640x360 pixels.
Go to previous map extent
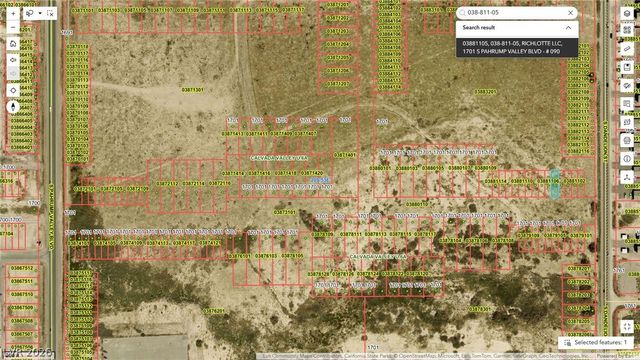[13, 60]
